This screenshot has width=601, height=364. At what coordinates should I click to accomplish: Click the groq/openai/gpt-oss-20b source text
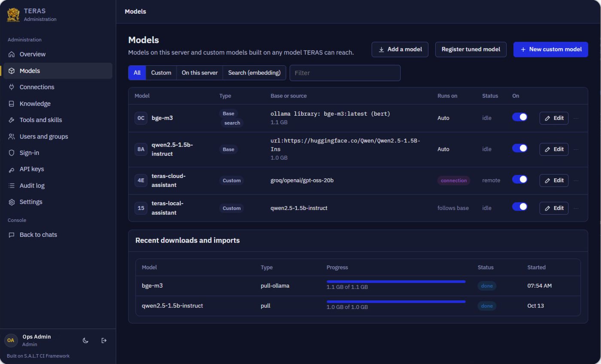[302, 180]
